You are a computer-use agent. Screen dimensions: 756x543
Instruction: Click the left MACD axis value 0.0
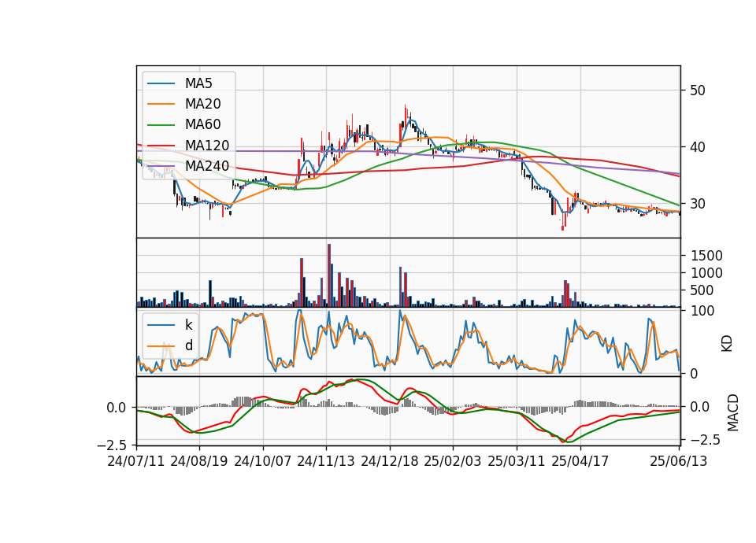point(117,408)
